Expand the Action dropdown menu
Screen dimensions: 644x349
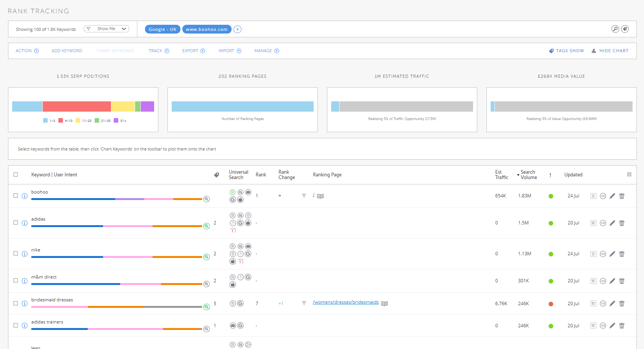pyautogui.click(x=27, y=51)
